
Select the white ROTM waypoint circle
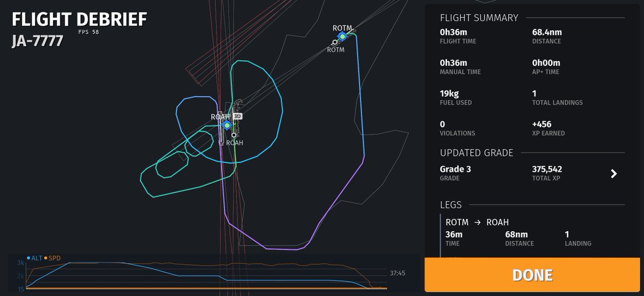pos(335,42)
